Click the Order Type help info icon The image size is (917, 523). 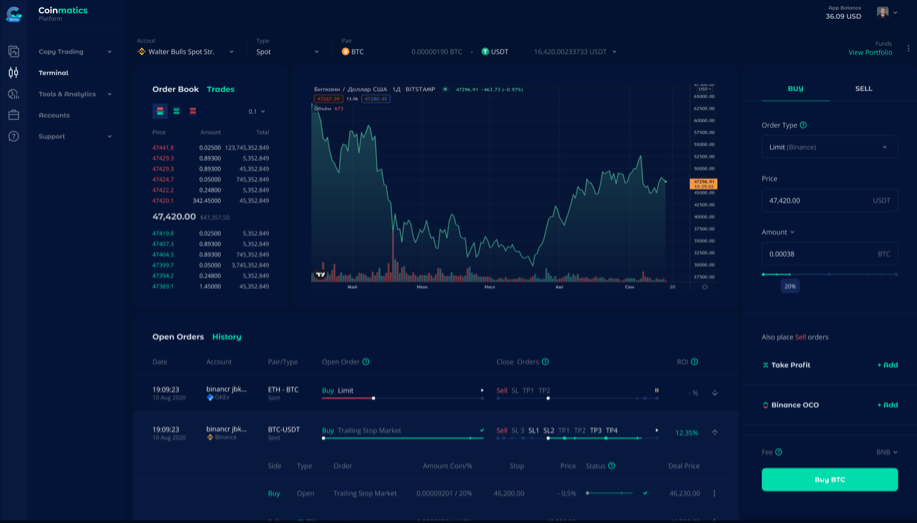coord(804,125)
